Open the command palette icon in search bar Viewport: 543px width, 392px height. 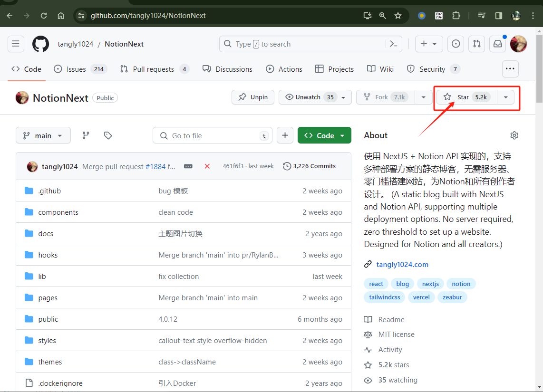[393, 44]
